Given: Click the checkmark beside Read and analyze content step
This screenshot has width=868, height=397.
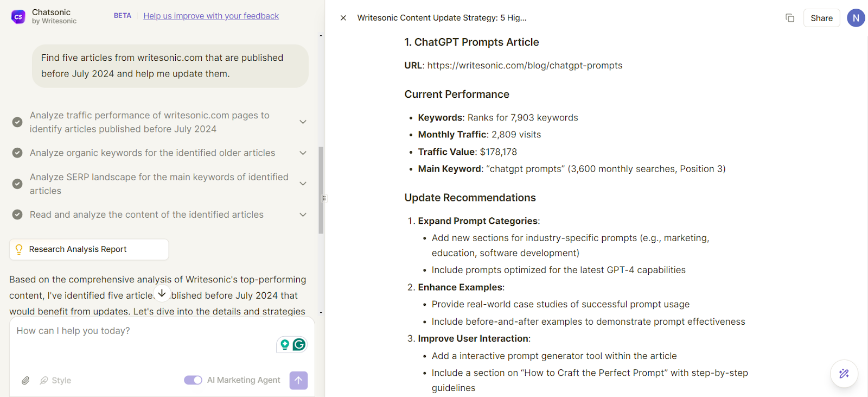Looking at the screenshot, I should click(x=17, y=215).
